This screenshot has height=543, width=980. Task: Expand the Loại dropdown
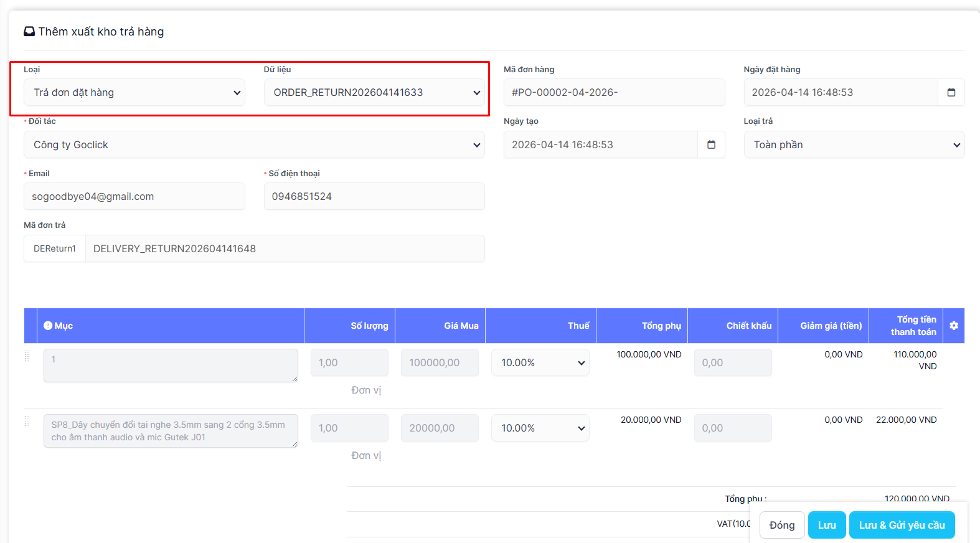134,92
